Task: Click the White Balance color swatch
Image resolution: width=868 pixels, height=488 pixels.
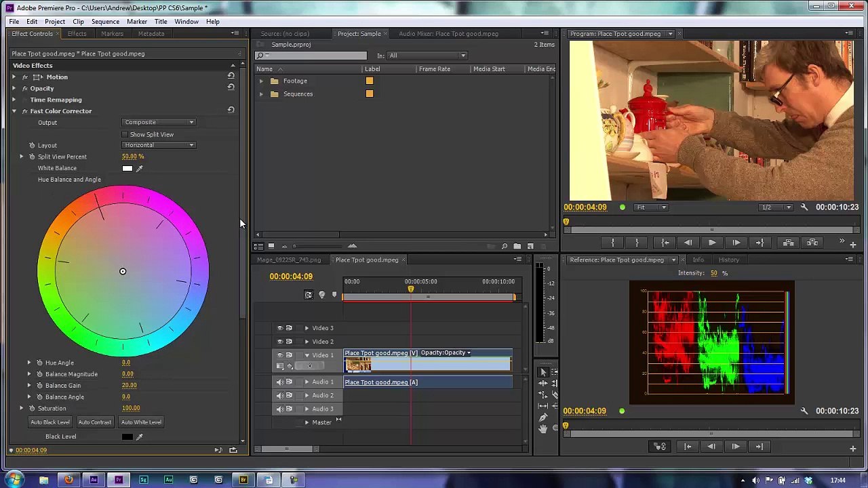Action: click(127, 168)
